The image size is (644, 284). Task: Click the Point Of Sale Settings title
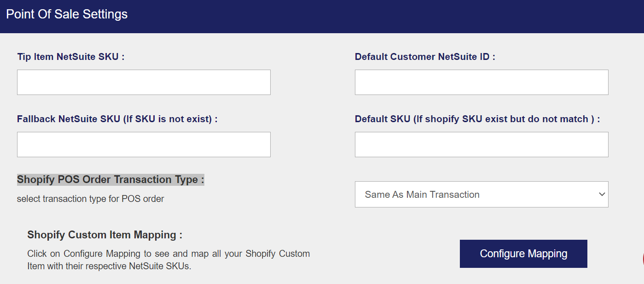(x=67, y=14)
